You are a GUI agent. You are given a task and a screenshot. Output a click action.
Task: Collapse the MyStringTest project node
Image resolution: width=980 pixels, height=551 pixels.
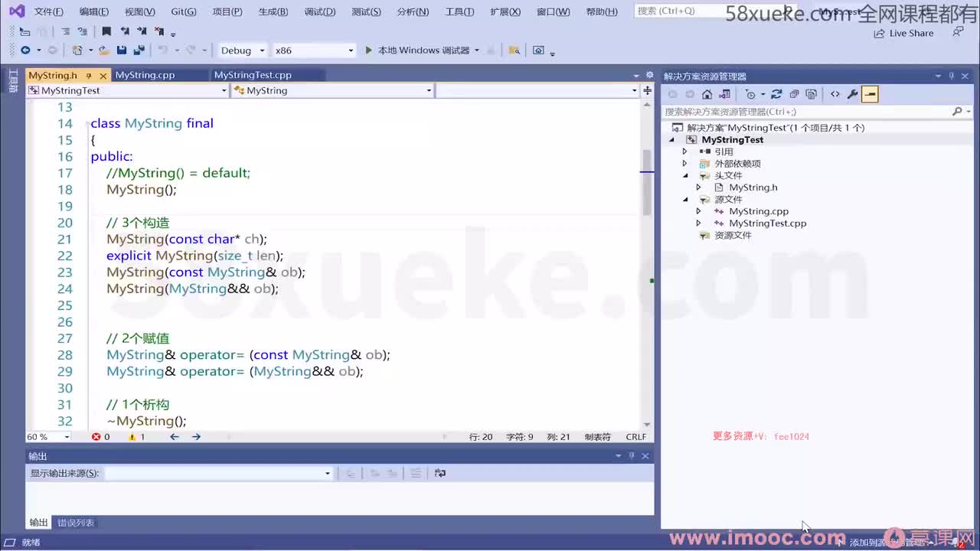click(x=673, y=140)
